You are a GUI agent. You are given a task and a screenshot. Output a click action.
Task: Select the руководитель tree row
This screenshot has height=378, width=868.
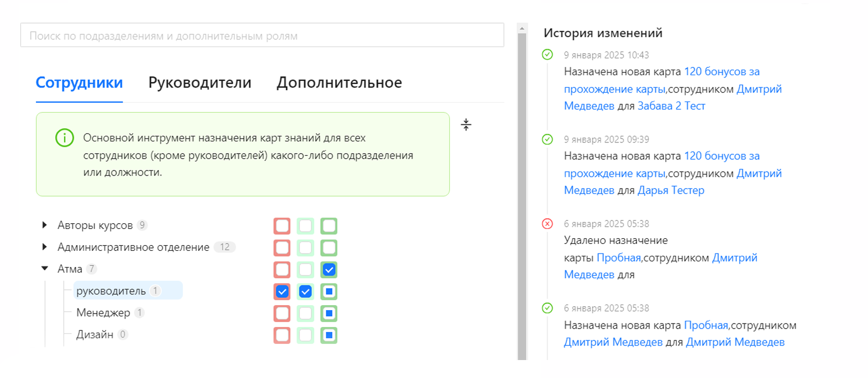pyautogui.click(x=128, y=291)
